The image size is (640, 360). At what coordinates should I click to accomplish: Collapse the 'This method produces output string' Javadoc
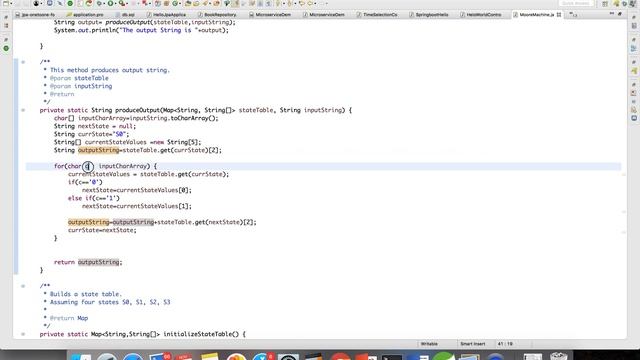click(x=23, y=62)
